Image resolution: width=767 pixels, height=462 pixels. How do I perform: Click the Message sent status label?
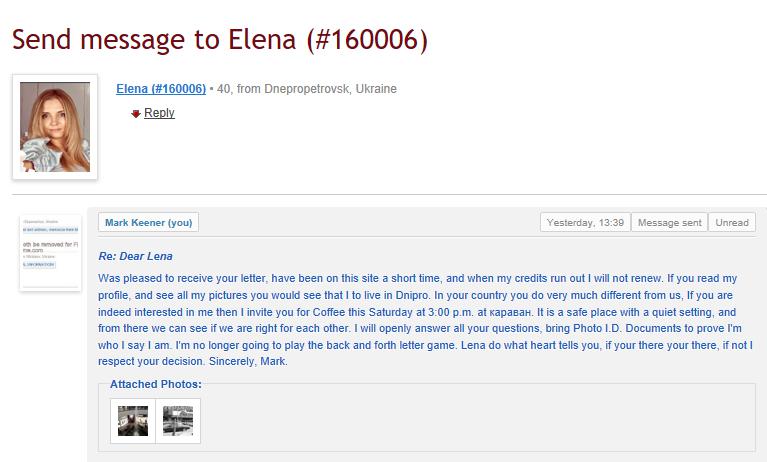[x=669, y=222]
